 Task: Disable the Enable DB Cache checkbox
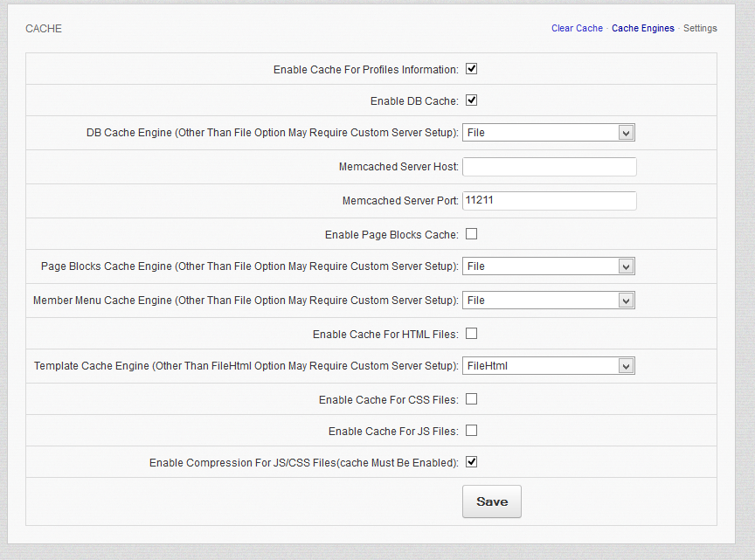[471, 100]
